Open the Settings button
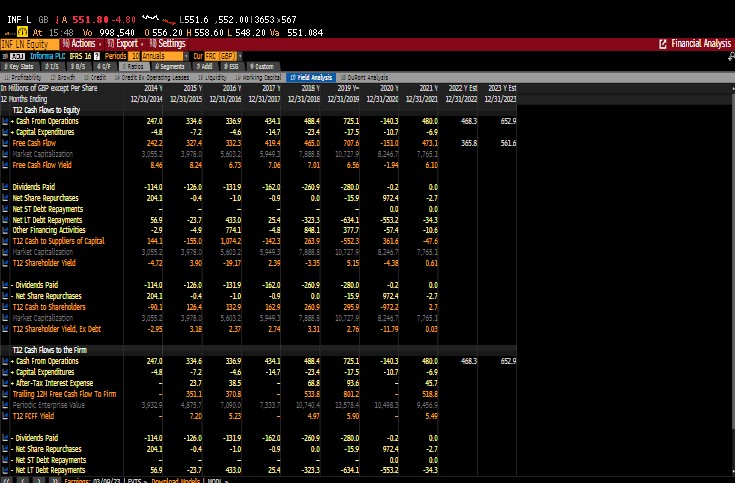Viewport: 735px width, 483px height. pos(168,44)
